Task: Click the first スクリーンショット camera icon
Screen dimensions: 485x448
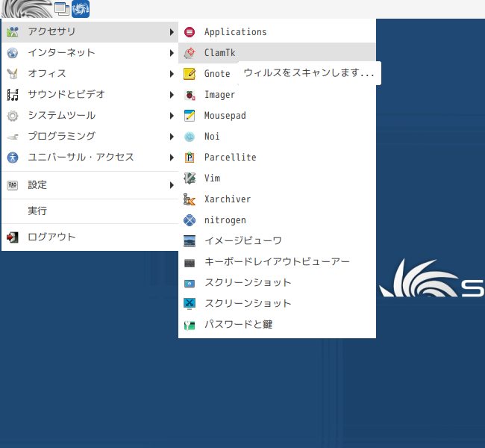Action: [190, 283]
